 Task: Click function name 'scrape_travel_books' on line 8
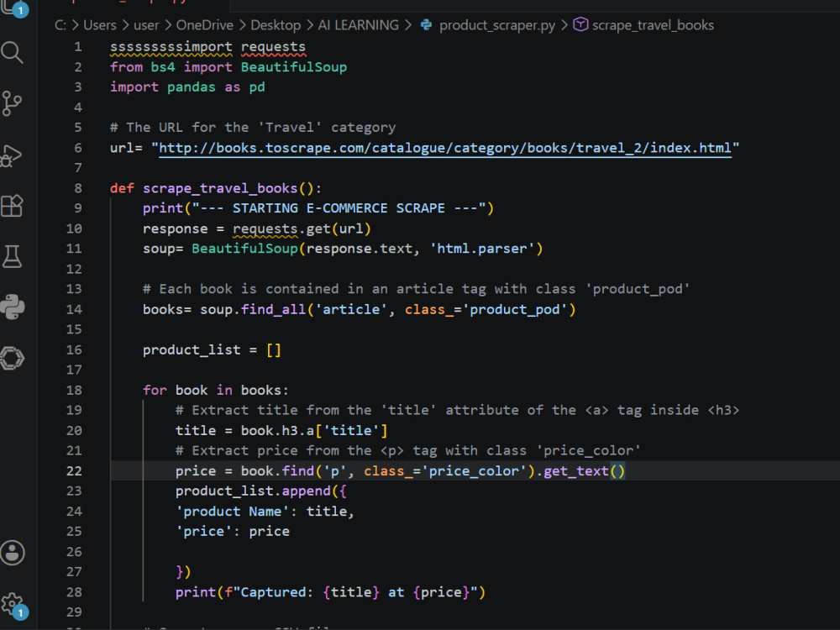click(220, 188)
